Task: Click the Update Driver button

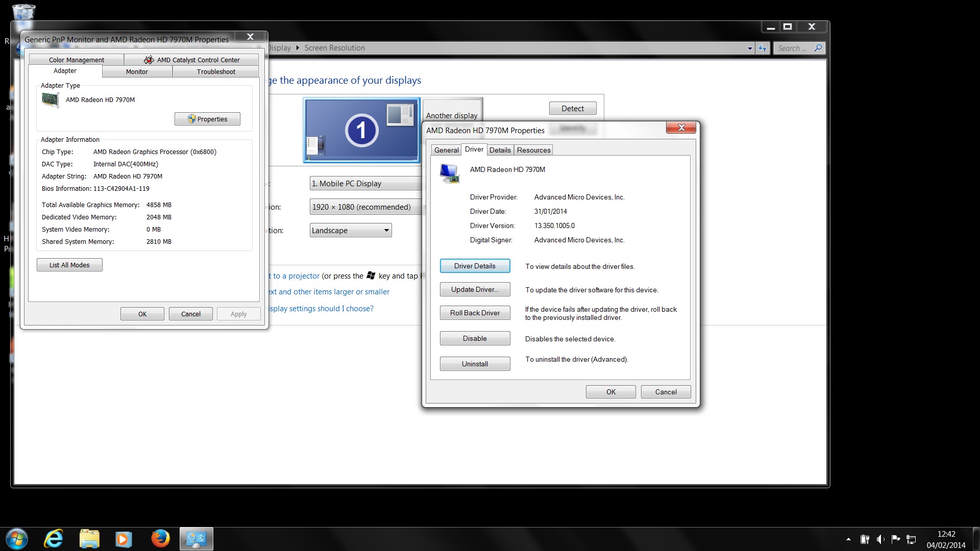Action: tap(475, 289)
